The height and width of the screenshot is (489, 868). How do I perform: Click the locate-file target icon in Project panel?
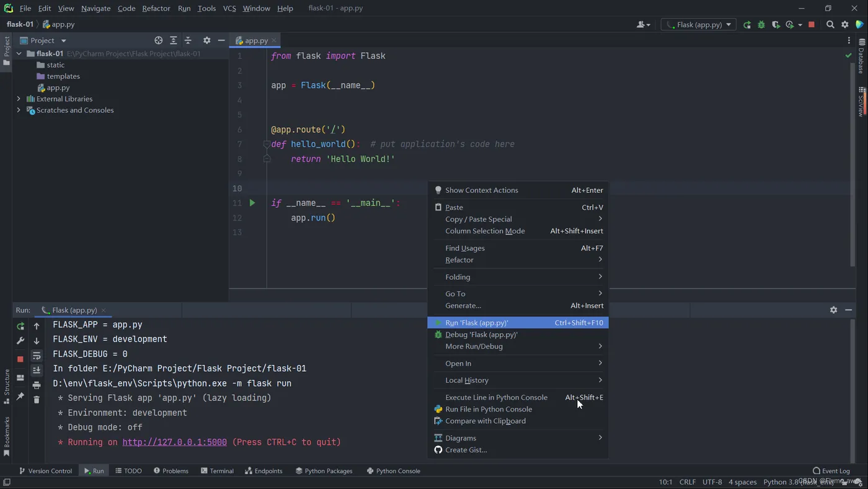[159, 40]
